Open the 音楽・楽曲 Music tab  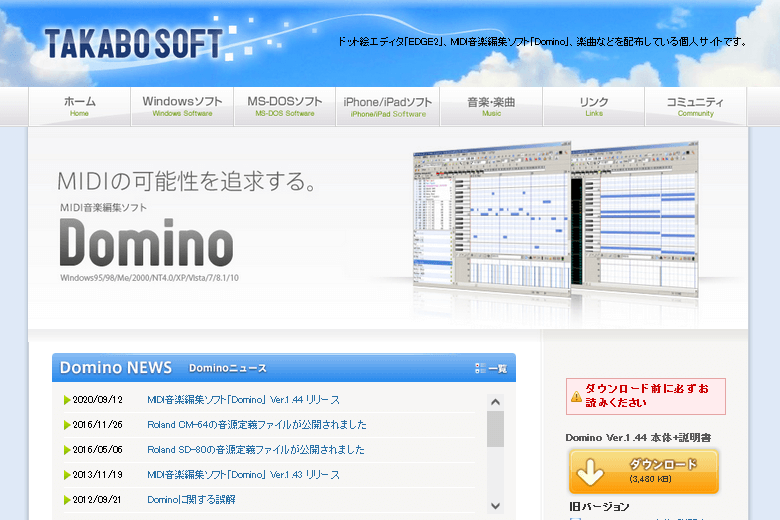[491, 106]
